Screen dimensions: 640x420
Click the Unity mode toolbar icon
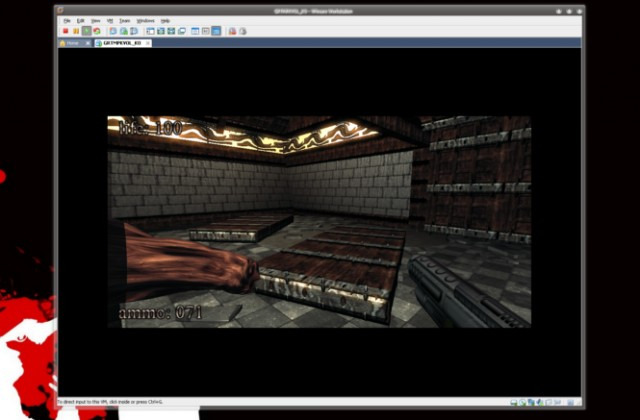[182, 31]
